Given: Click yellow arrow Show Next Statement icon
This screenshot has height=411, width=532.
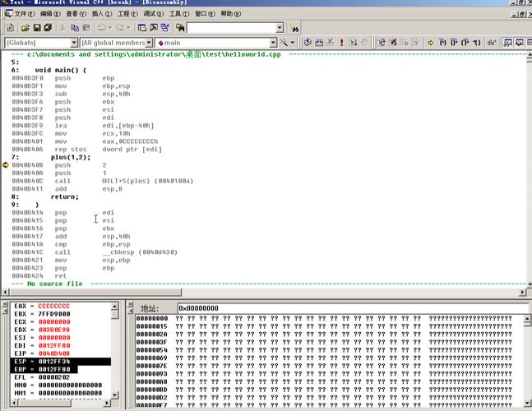Looking at the screenshot, I should click(x=431, y=43).
